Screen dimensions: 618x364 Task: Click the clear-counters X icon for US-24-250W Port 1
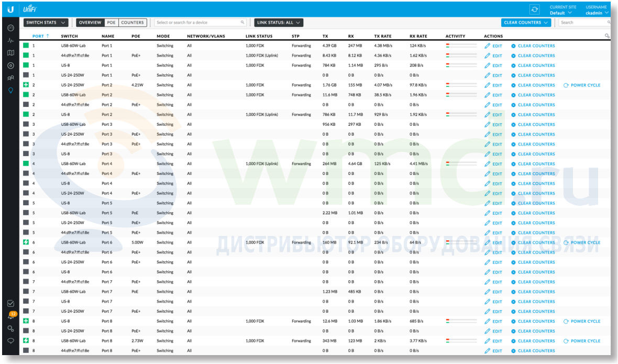[x=513, y=75]
